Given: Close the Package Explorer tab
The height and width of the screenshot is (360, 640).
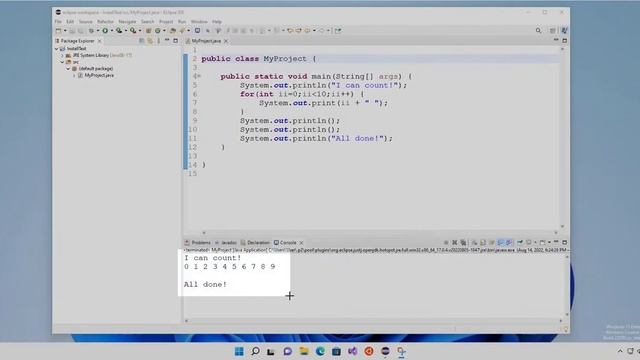Looking at the screenshot, I should (x=99, y=41).
